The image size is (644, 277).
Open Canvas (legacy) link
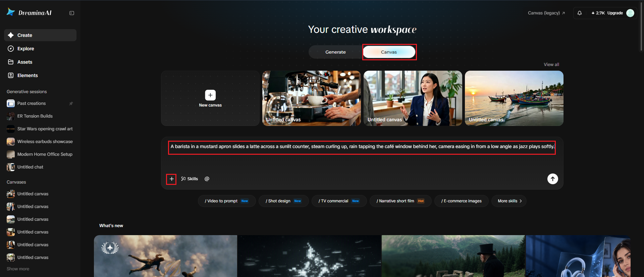546,13
